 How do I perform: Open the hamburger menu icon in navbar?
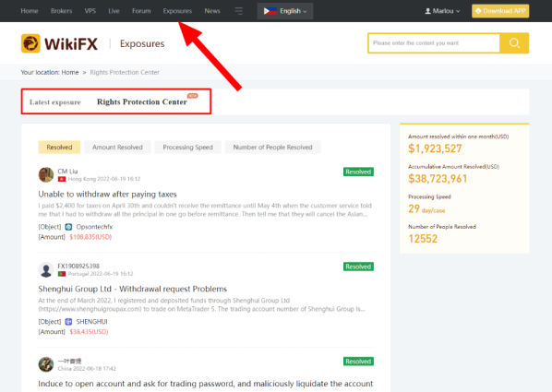(x=239, y=11)
